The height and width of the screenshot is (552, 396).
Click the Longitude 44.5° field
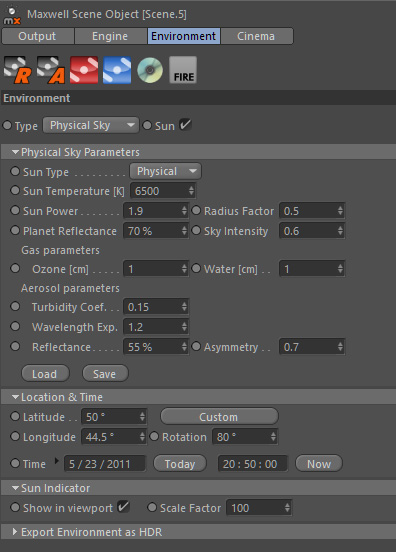[114, 437]
